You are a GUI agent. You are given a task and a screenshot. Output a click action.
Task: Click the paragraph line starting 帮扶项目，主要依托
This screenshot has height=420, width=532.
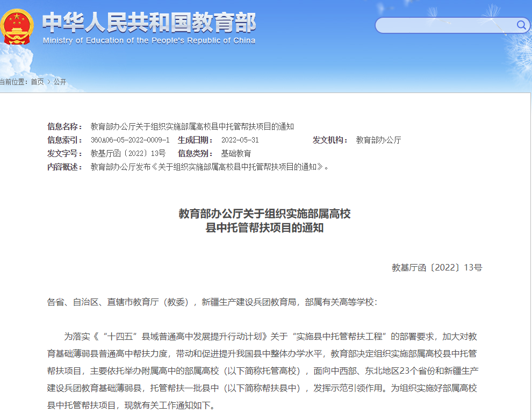(263, 371)
